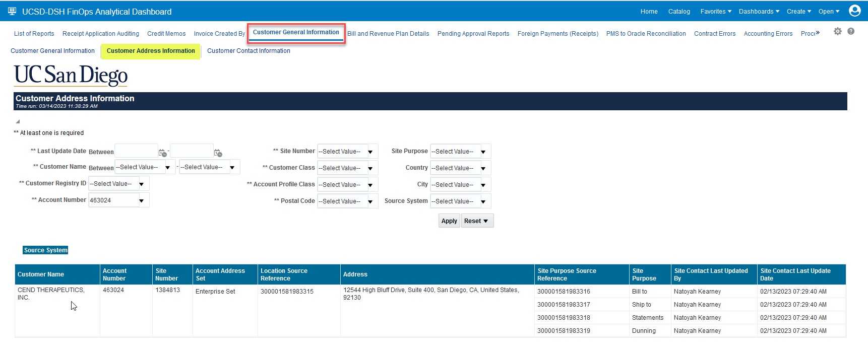Screen dimensions: 868x353
Task: Open the start date calendar picker
Action: (162, 153)
